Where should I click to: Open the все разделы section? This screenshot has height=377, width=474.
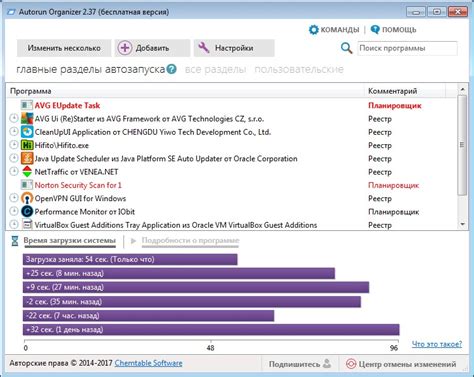(215, 69)
